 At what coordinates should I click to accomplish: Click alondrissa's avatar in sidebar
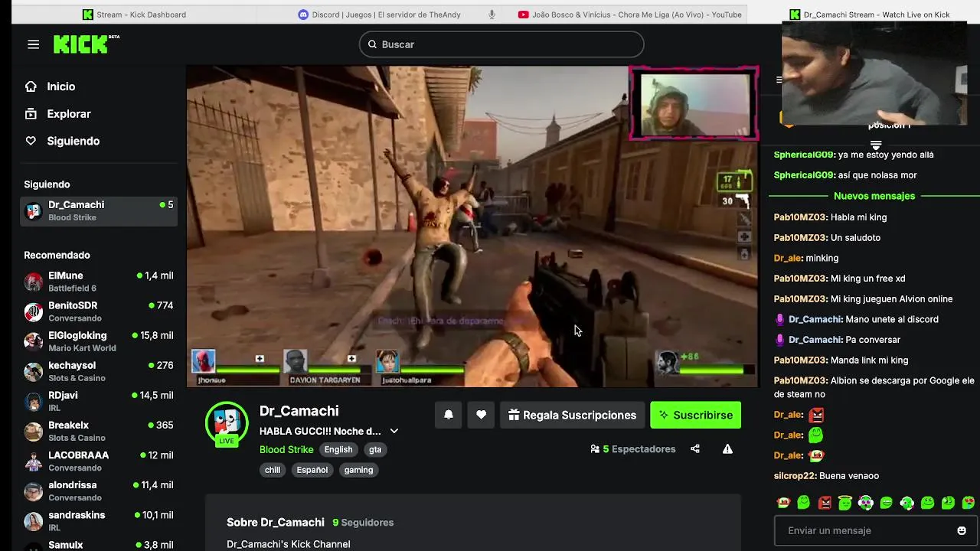pos(33,491)
